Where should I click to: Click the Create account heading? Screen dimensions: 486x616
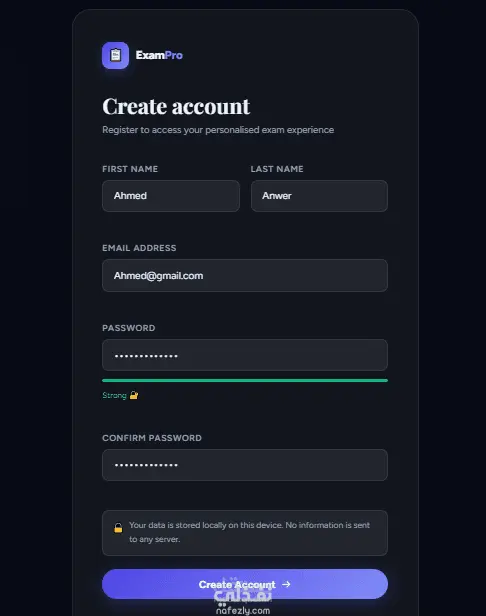(176, 106)
